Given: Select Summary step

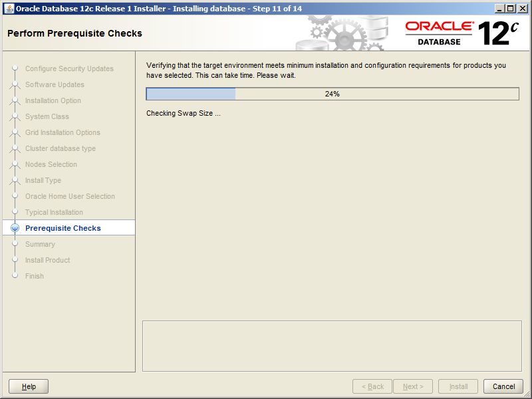Looking at the screenshot, I should pos(40,244).
